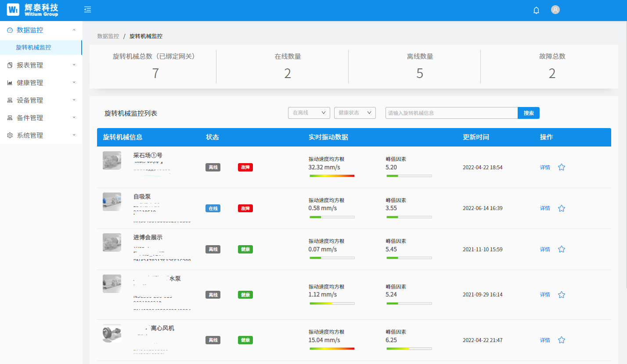The height and width of the screenshot is (364, 627).
Task: Click the 搜索 button
Action: click(x=529, y=113)
